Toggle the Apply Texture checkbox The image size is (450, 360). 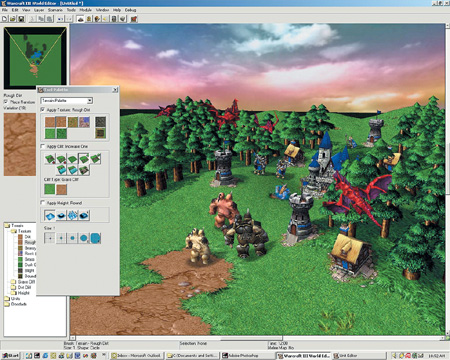43,109
